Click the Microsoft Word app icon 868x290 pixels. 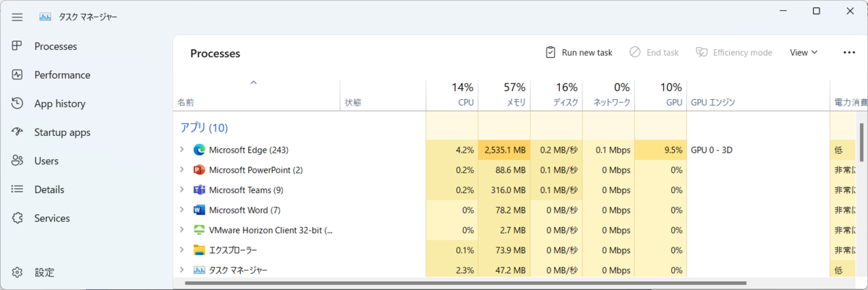coord(200,210)
